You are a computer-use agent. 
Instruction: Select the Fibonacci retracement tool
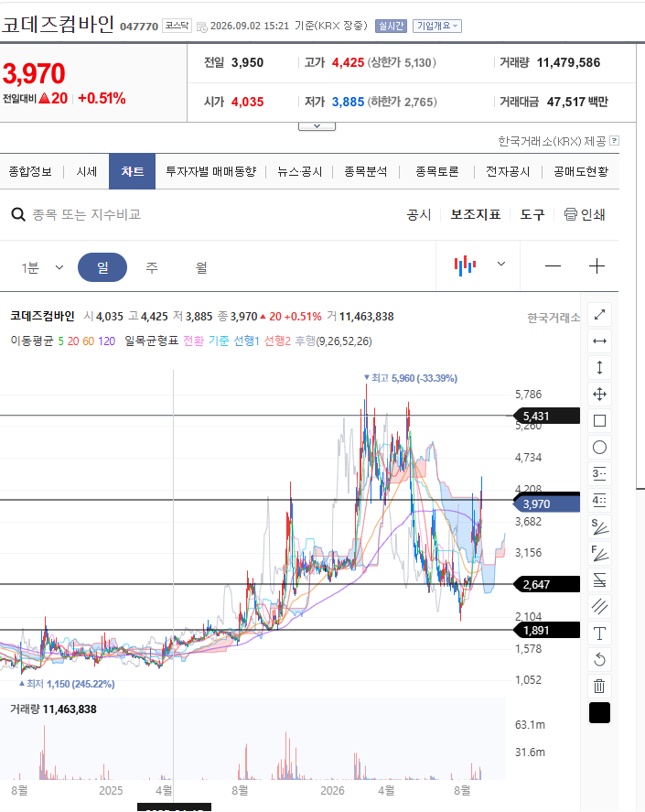[x=599, y=580]
